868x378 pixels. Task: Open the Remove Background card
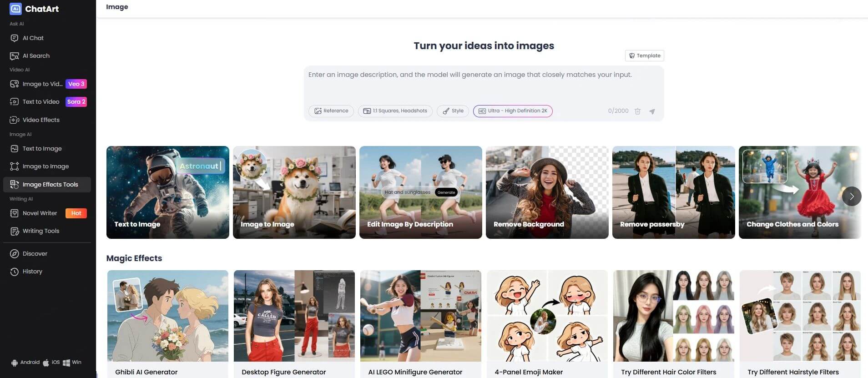[547, 192]
